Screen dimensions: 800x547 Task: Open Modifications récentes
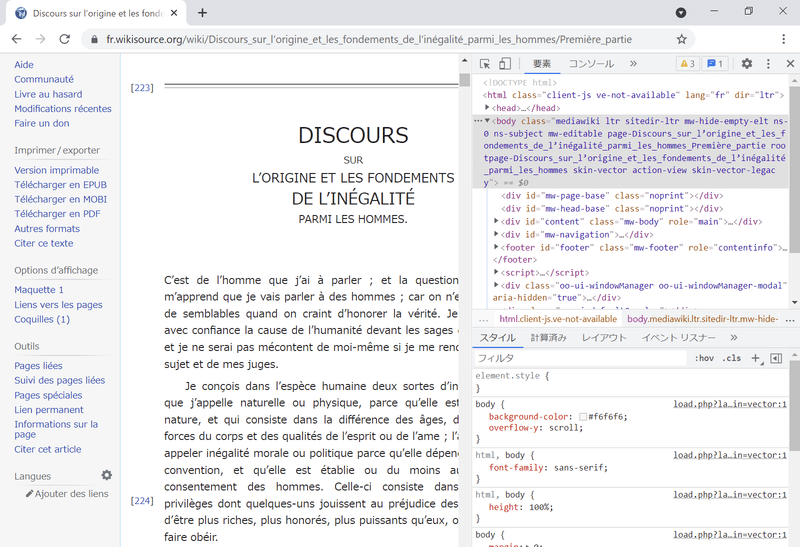coord(63,109)
